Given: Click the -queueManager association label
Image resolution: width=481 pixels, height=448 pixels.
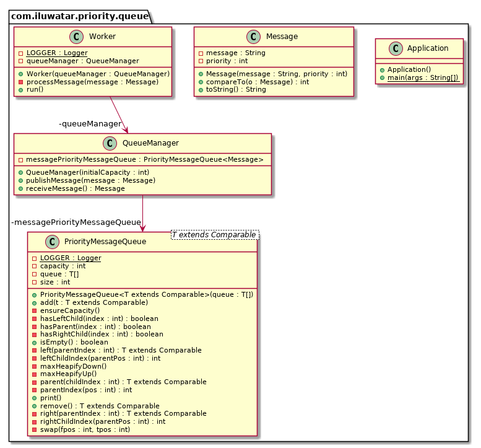Looking at the screenshot, I should tap(90, 124).
